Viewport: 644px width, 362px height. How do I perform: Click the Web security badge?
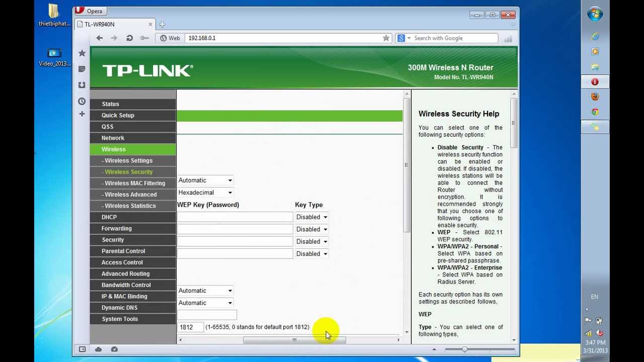pos(170,38)
